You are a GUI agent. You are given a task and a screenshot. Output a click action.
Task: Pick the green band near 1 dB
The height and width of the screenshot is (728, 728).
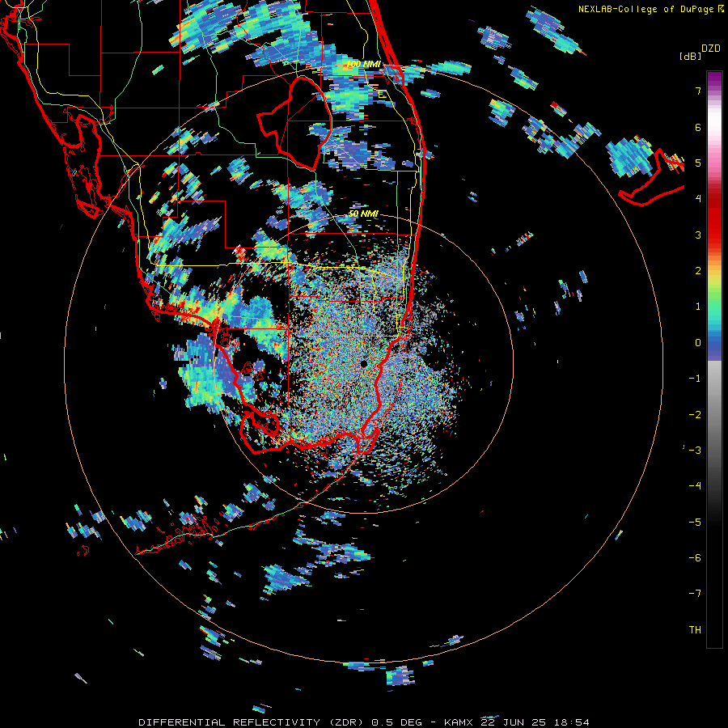tap(714, 302)
